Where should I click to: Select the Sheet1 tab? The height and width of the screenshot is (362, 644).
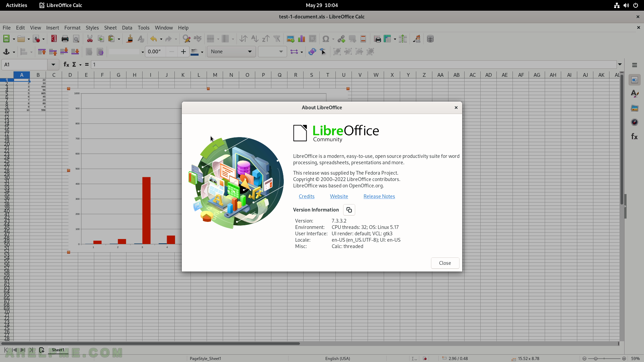click(x=58, y=350)
